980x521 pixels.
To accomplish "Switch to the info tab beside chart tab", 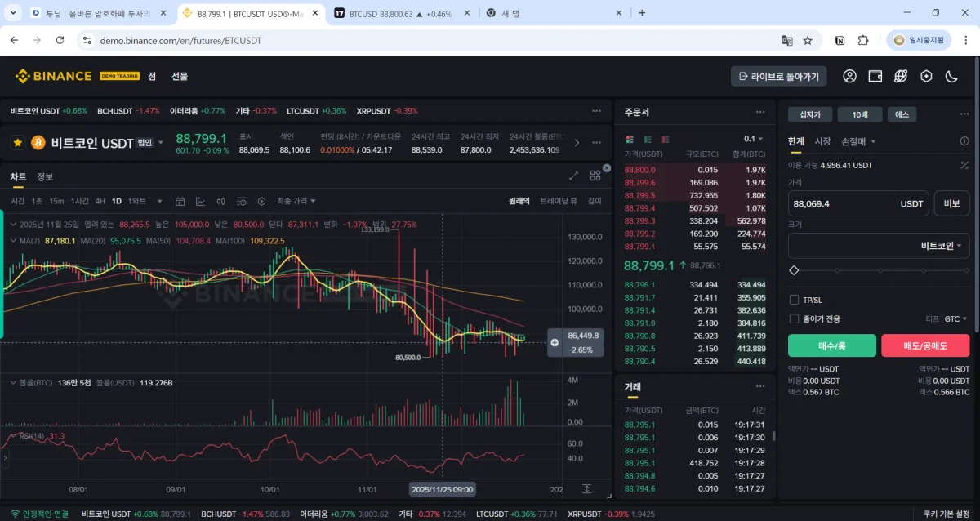I will (45, 176).
